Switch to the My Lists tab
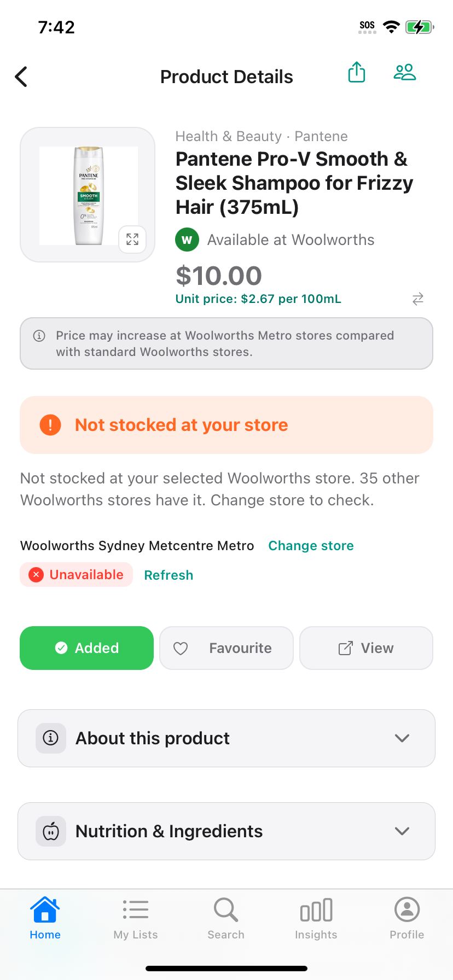Screen dimensions: 453x980 point(136,919)
